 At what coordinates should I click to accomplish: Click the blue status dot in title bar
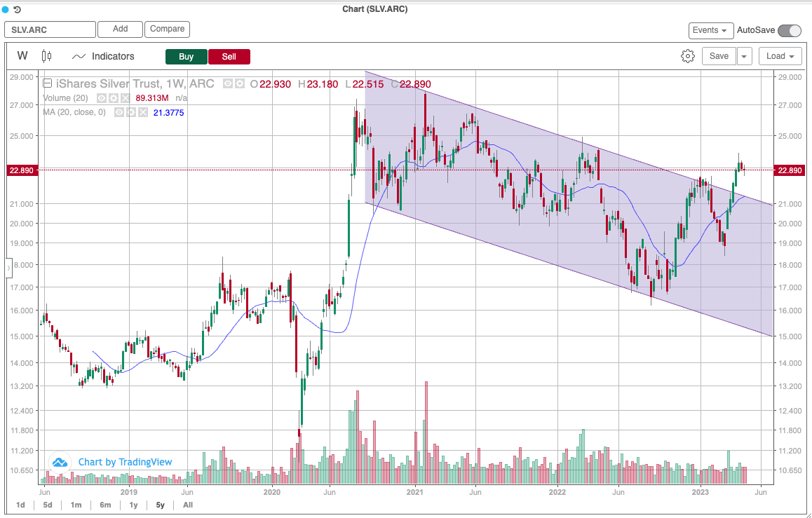point(6,9)
